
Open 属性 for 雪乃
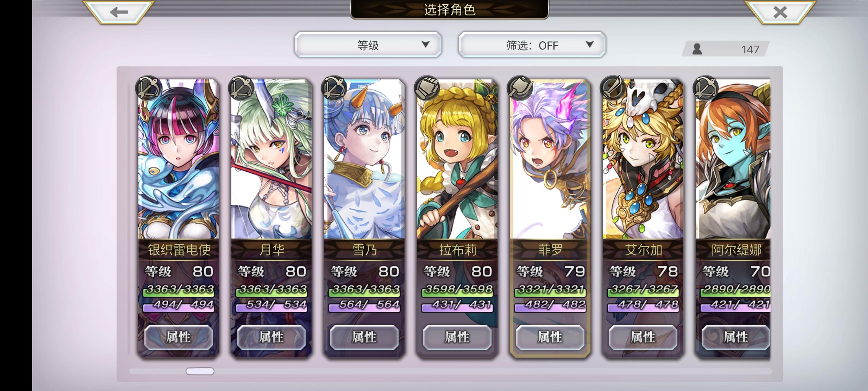364,337
